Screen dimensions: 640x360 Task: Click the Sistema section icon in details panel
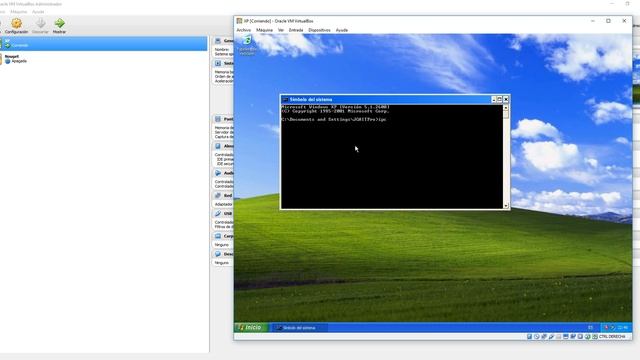pyautogui.click(x=218, y=63)
